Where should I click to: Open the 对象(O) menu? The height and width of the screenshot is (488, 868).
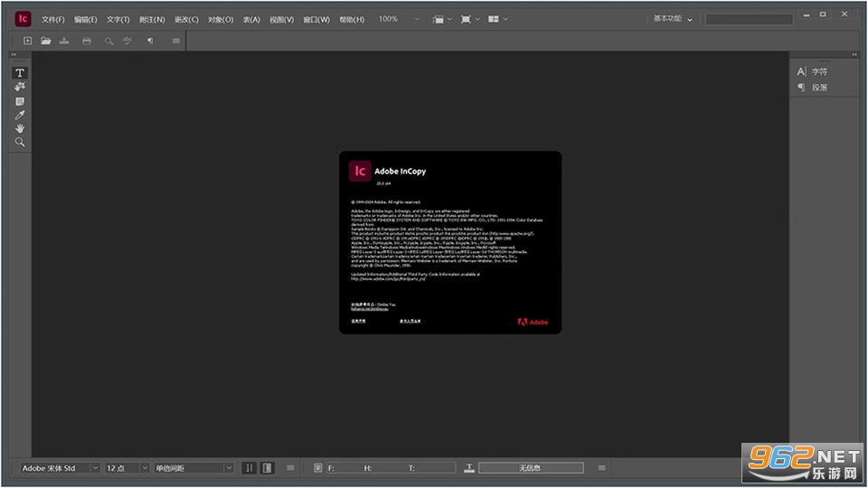coord(221,19)
